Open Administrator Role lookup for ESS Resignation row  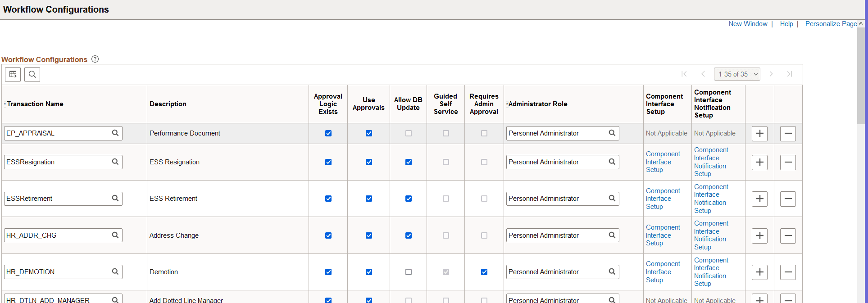point(612,162)
